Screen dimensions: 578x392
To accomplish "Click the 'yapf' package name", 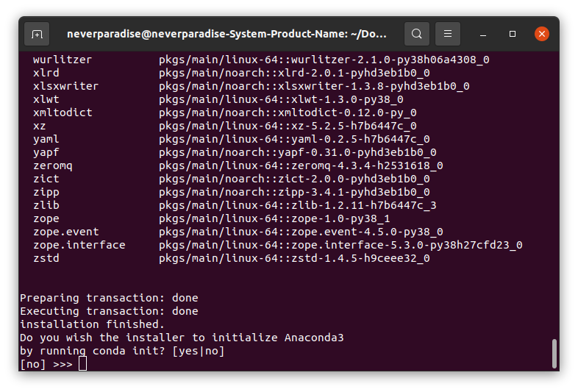I will point(46,153).
